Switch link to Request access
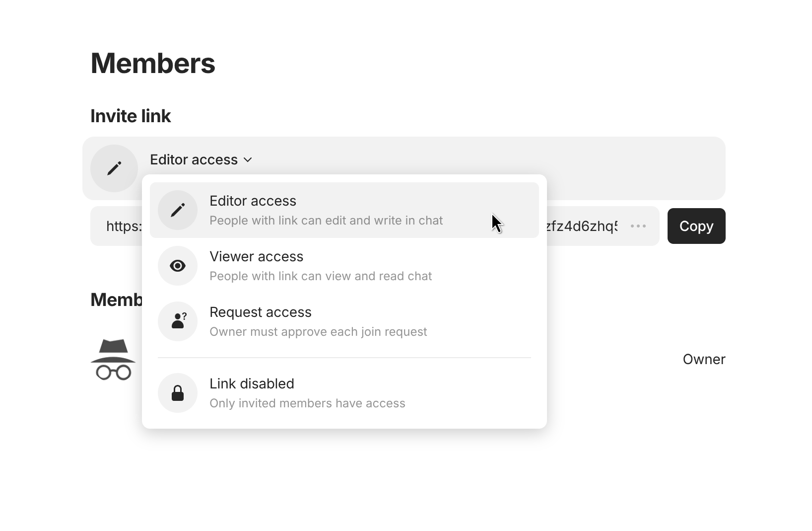Screen dimensions: 812x531 (260, 312)
